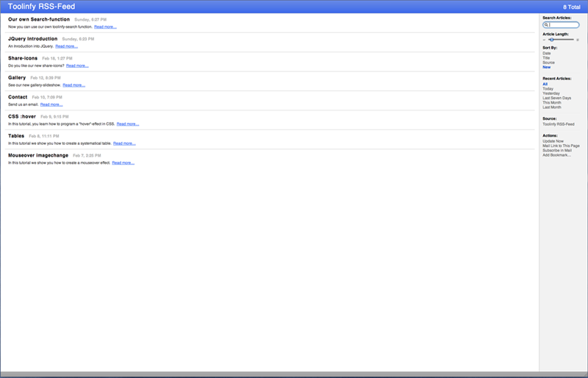The image size is (588, 378).
Task: Click the shorter-length icon left of slider
Action: click(545, 40)
